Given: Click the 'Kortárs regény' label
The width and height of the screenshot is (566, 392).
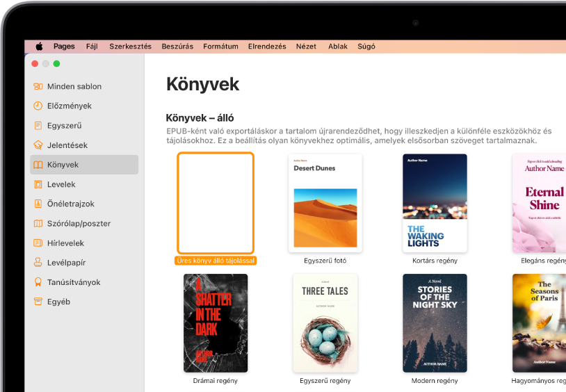Looking at the screenshot, I should click(x=435, y=261).
